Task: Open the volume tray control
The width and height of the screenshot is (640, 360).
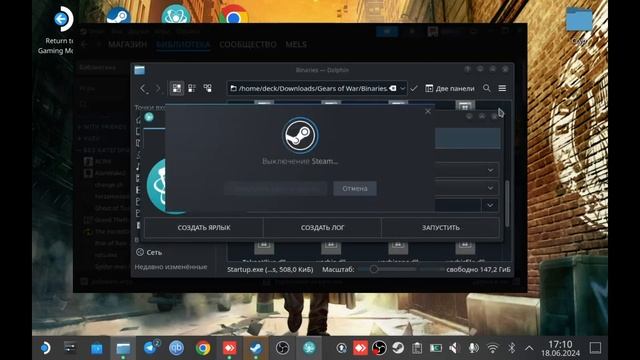Action: click(x=454, y=348)
